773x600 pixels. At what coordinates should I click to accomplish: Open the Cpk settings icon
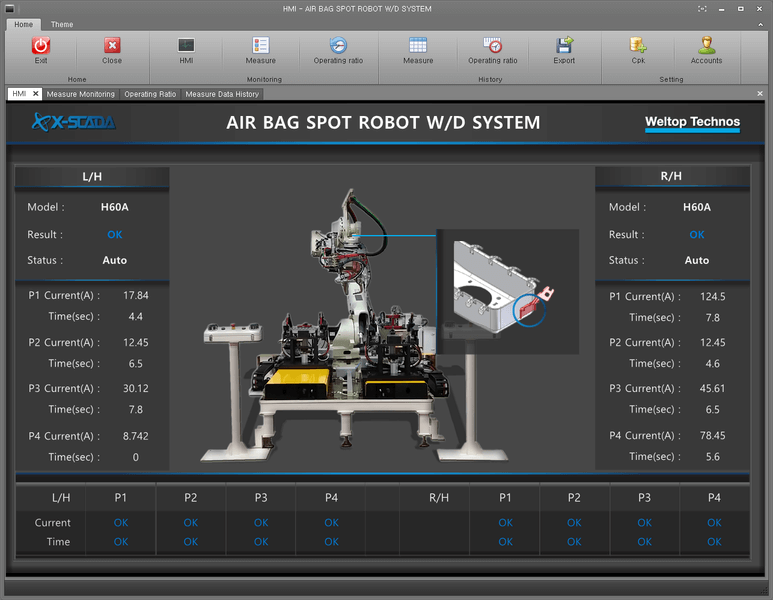(x=638, y=46)
